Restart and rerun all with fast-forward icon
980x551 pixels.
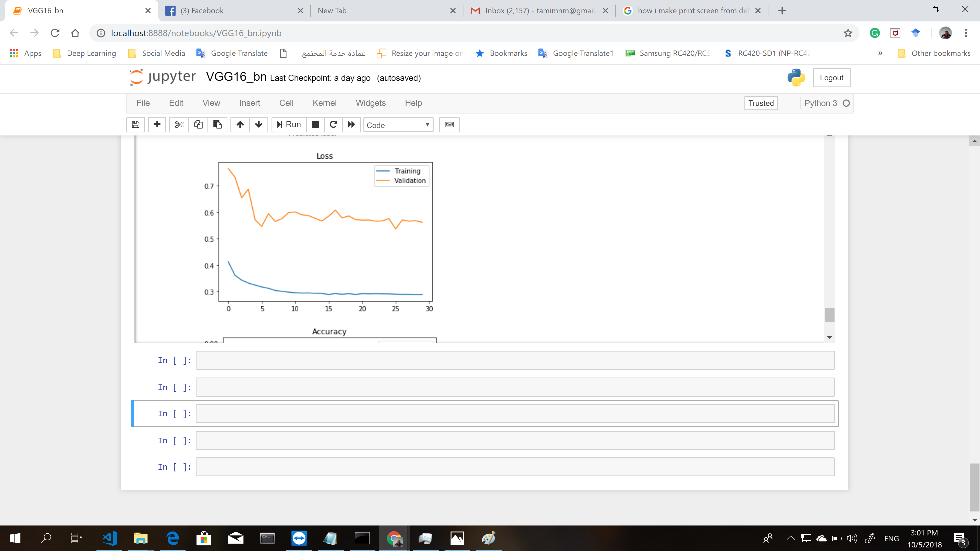tap(351, 124)
